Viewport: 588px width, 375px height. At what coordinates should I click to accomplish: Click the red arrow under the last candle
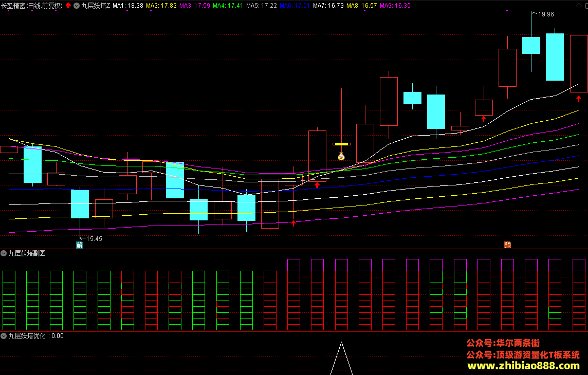pyautogui.click(x=579, y=99)
